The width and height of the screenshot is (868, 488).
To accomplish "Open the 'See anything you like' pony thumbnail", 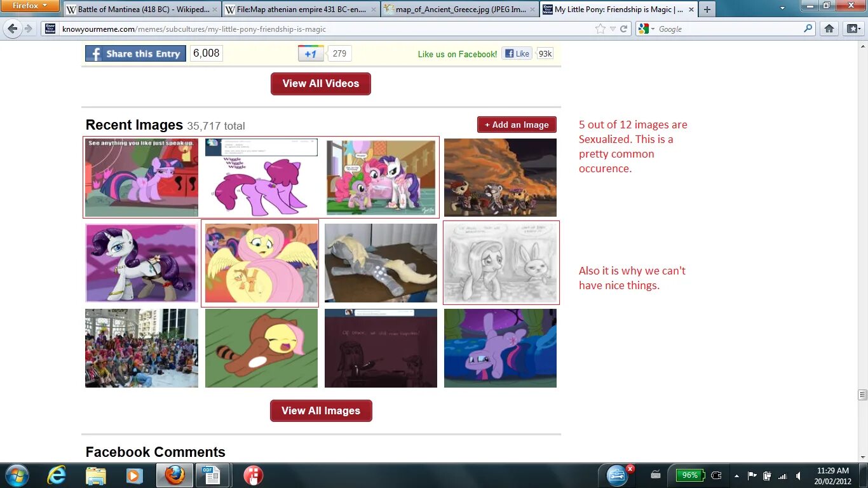I will (142, 178).
